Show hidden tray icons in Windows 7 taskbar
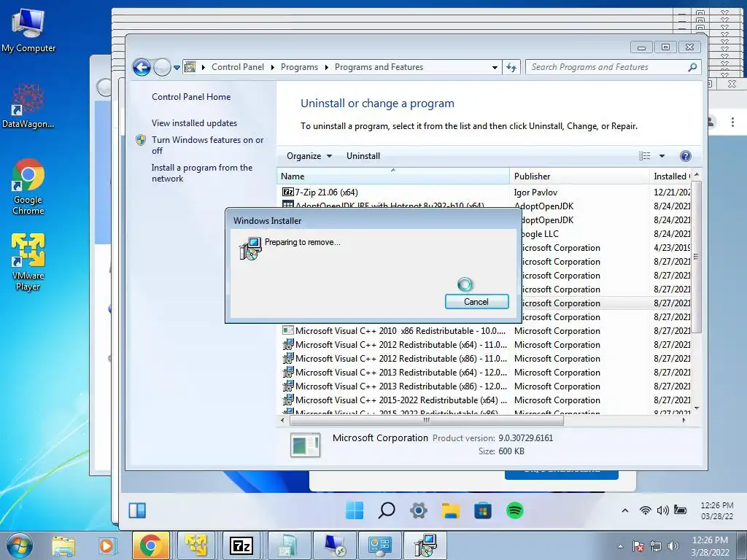Viewport: 747px width, 560px height. (620, 546)
